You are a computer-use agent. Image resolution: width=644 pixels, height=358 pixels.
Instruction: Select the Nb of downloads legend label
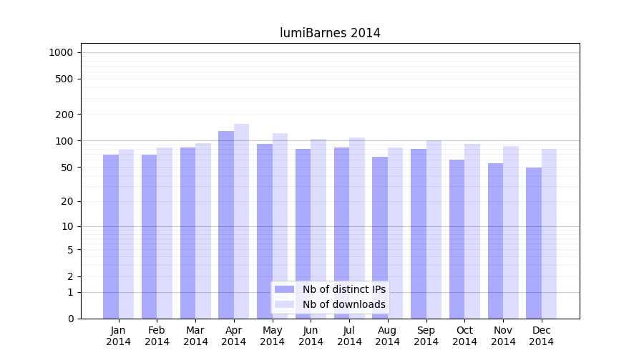(343, 304)
